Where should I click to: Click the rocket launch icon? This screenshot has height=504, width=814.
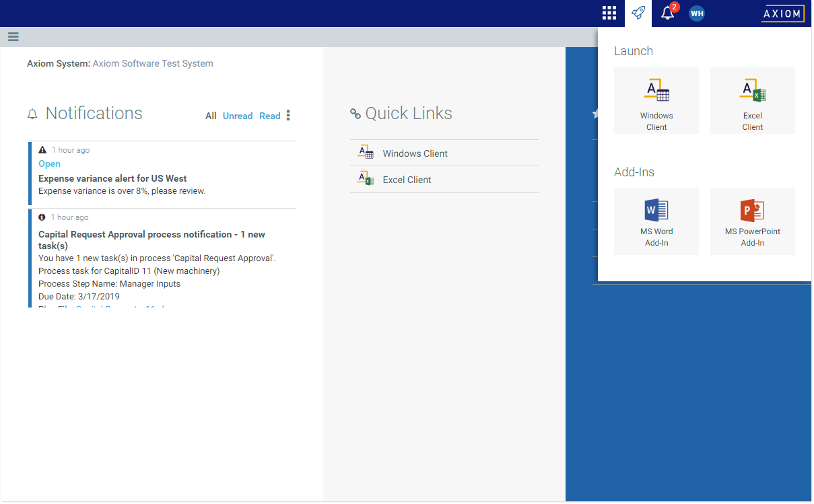click(x=638, y=13)
